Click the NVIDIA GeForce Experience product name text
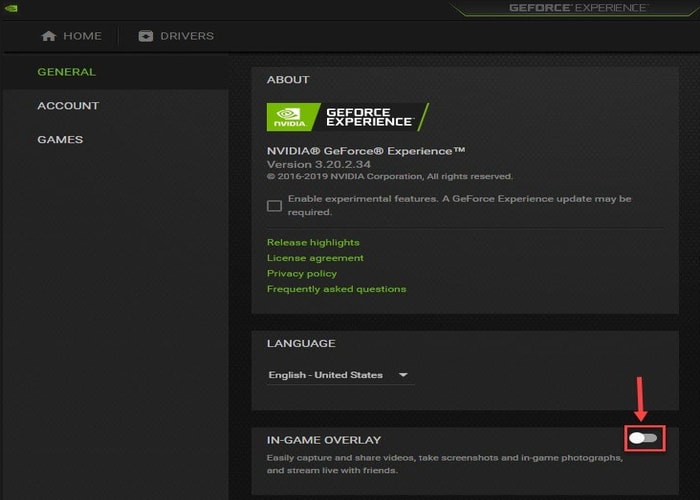This screenshot has width=700, height=500. pyautogui.click(x=366, y=151)
